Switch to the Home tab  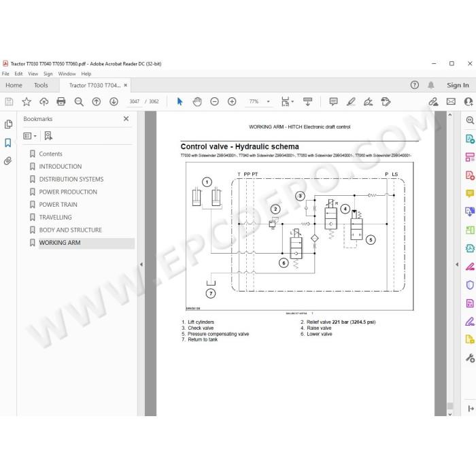point(14,85)
